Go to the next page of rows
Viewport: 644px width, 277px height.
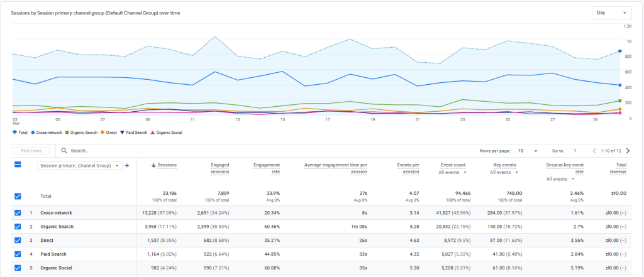(628, 151)
